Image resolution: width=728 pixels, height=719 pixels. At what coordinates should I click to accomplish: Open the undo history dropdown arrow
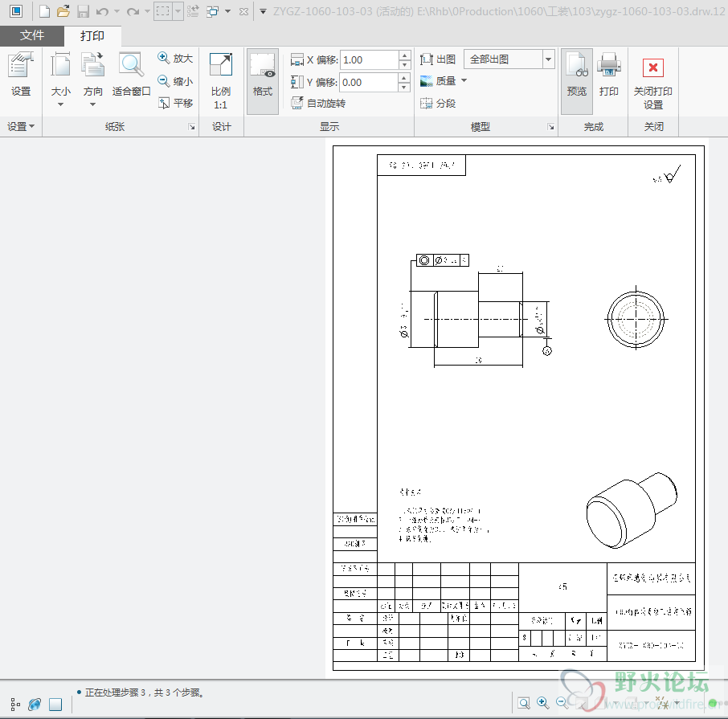[x=117, y=11]
